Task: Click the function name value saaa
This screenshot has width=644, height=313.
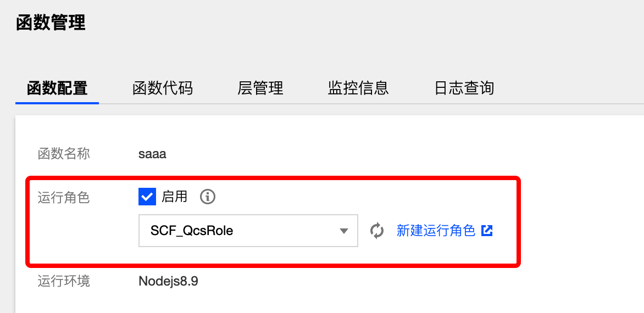Action: click(x=152, y=154)
